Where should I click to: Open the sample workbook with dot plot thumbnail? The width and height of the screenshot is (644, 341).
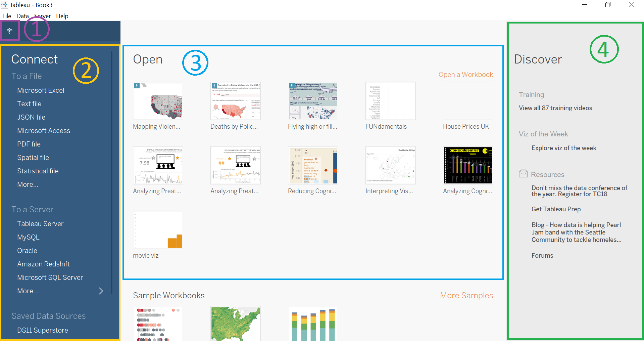click(158, 324)
